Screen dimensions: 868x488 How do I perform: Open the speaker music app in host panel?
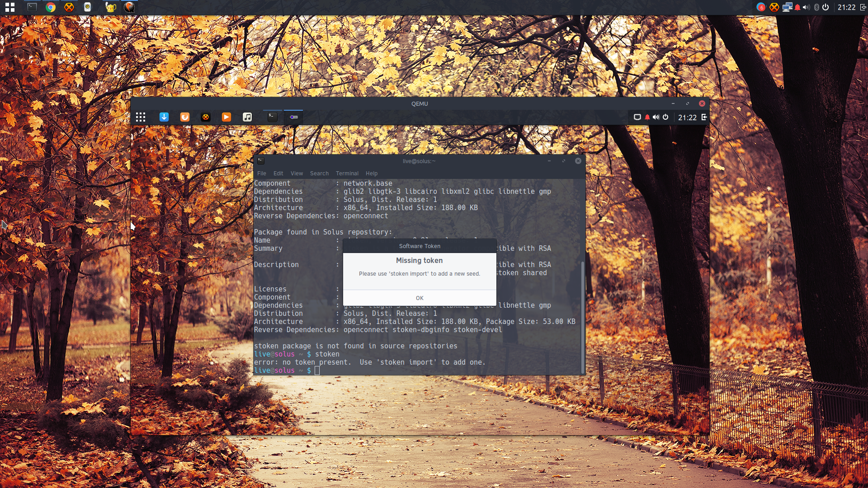pos(88,7)
